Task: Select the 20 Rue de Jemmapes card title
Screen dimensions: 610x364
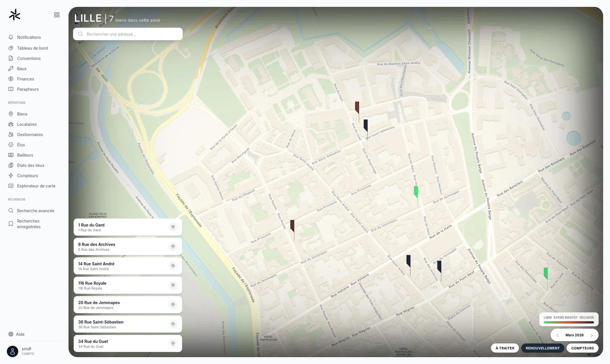Action: (99, 303)
